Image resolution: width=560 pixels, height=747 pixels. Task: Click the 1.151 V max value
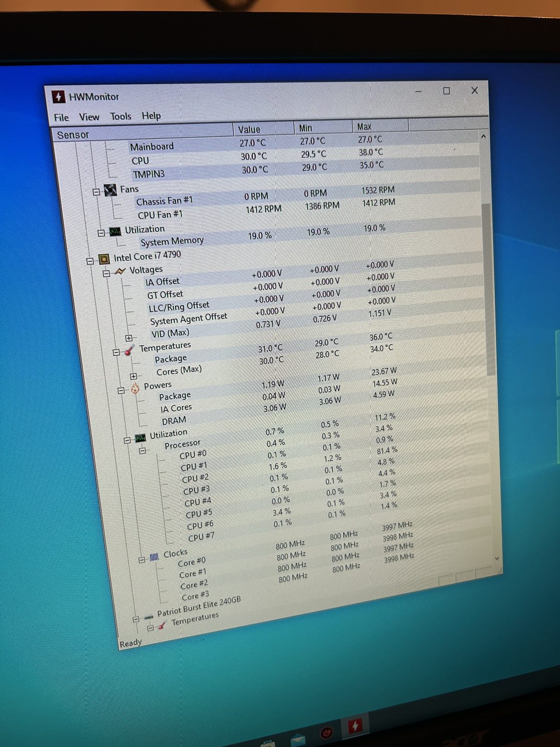pyautogui.click(x=380, y=314)
